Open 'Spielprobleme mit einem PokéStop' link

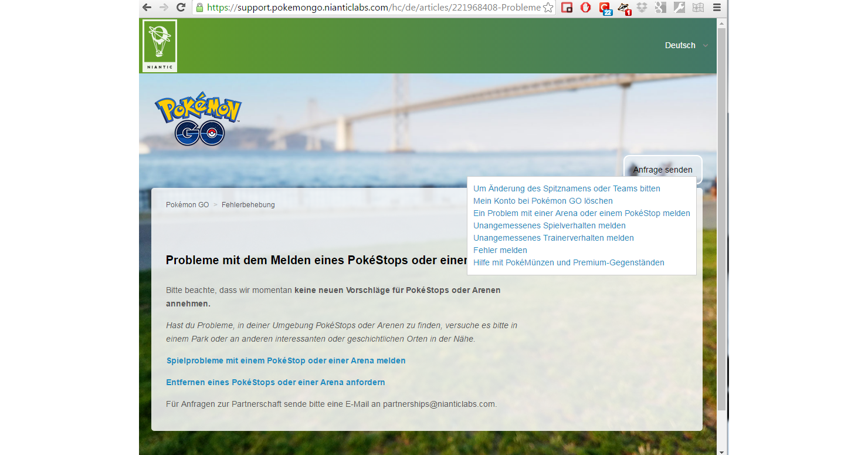coord(286,360)
